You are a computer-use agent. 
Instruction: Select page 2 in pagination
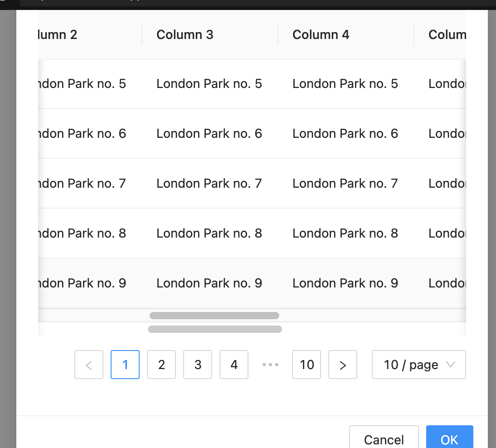[x=161, y=365]
